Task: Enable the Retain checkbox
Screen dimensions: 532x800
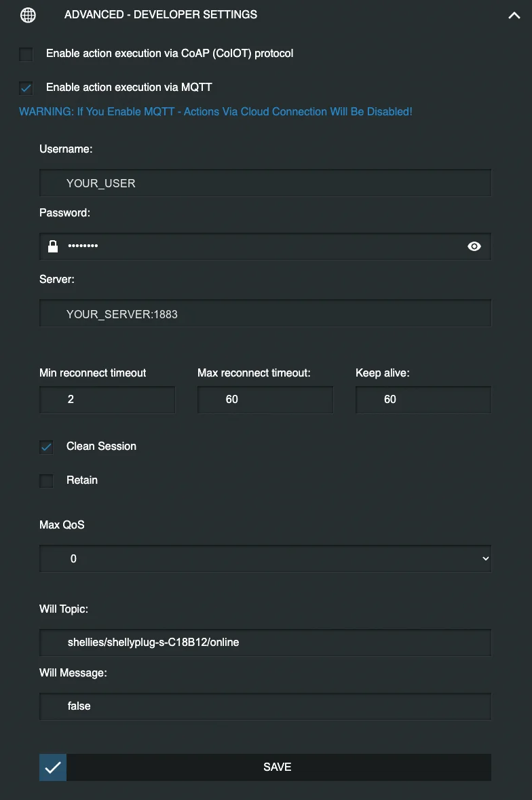Action: coord(46,480)
